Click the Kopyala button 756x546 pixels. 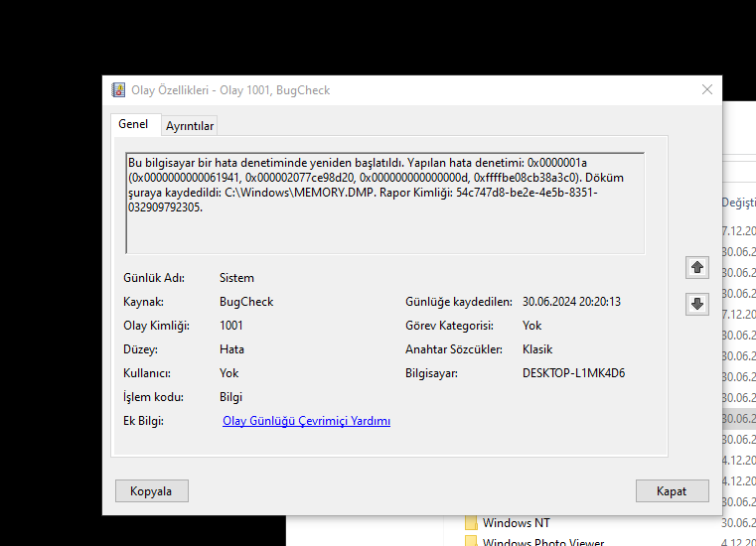(151, 491)
